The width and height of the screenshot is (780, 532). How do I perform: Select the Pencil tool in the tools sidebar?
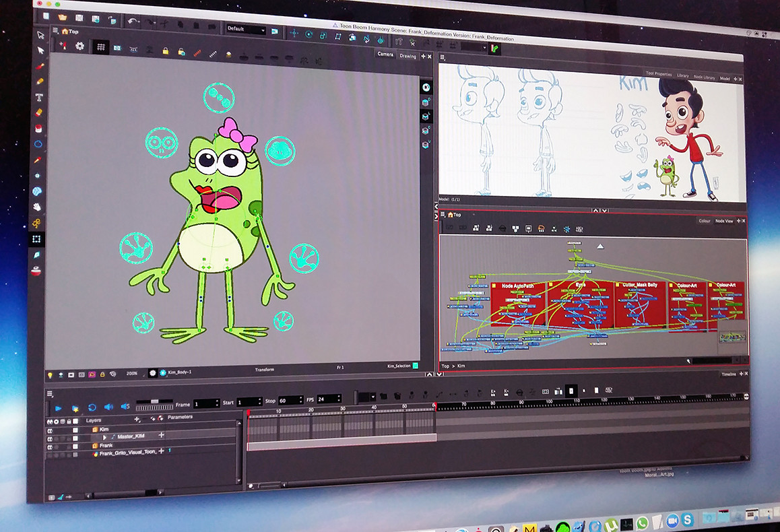click(x=40, y=81)
